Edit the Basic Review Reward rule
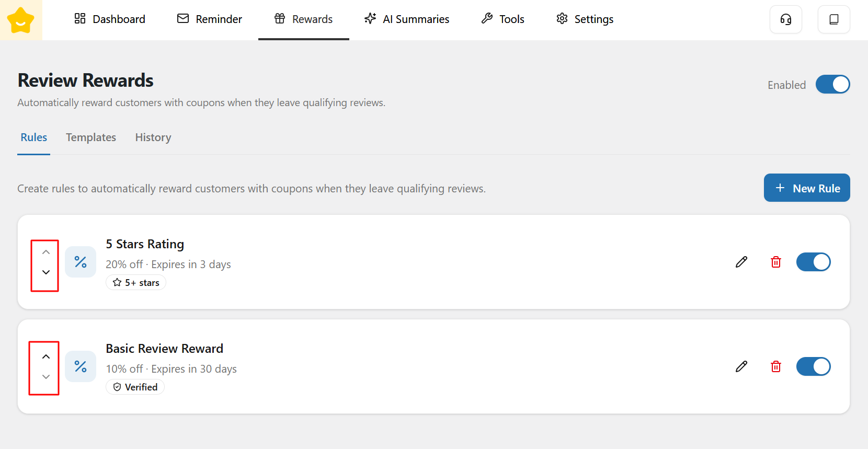The image size is (868, 449). 741,366
